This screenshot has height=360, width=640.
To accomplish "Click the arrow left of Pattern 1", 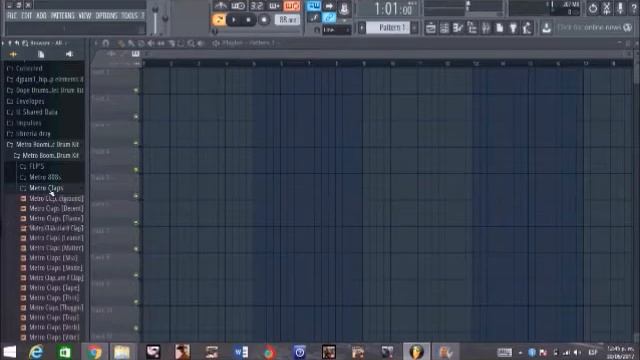I will [x=362, y=28].
